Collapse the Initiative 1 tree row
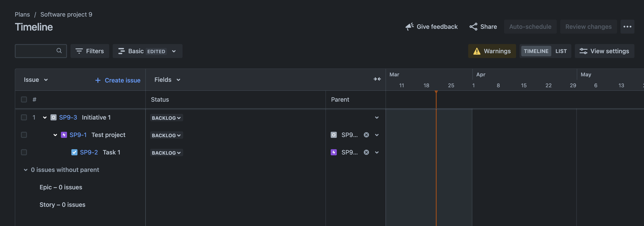 [45, 118]
